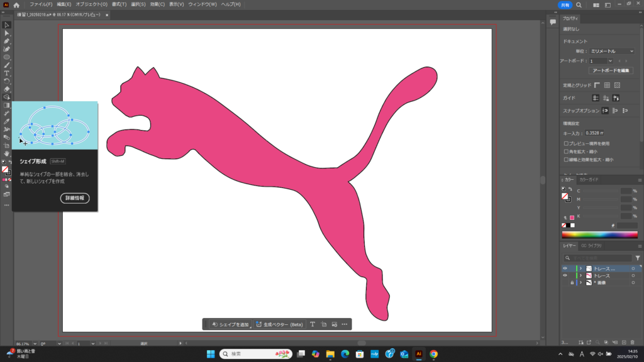Click the 詳細情報 button in the tooltip
Viewport: 644px width, 362px height.
[75, 198]
